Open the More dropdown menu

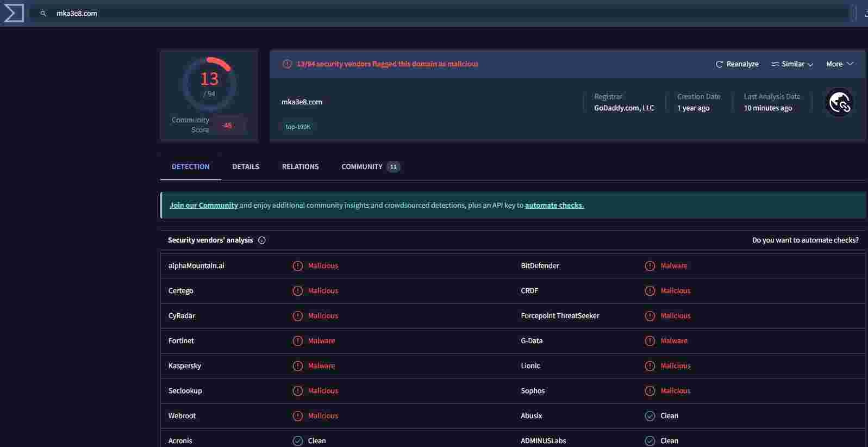tap(839, 64)
